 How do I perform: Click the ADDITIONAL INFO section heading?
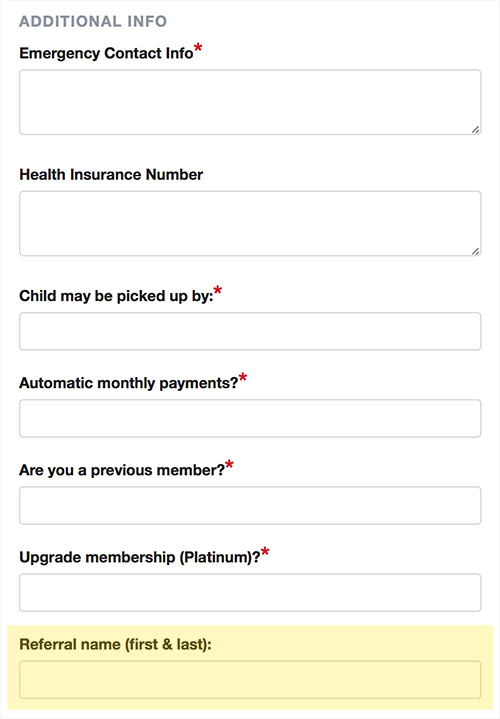93,22
